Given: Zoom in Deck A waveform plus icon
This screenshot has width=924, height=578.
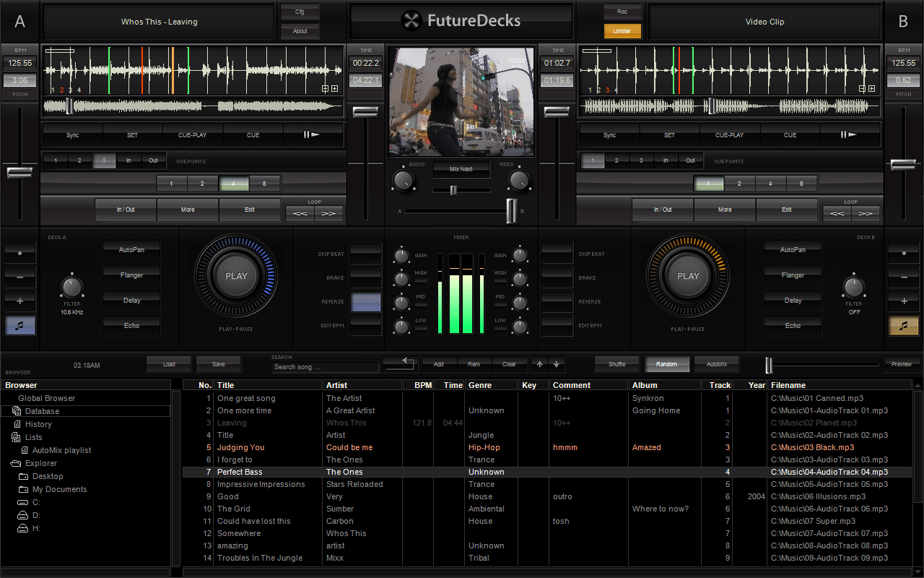Looking at the screenshot, I should click(x=334, y=89).
